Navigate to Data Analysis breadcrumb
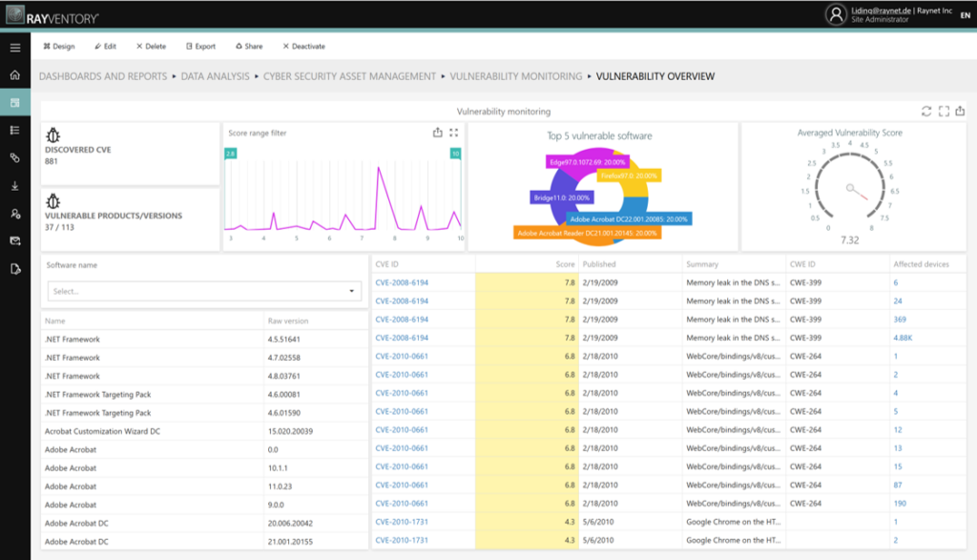Screen dimensions: 977x560 215,76
